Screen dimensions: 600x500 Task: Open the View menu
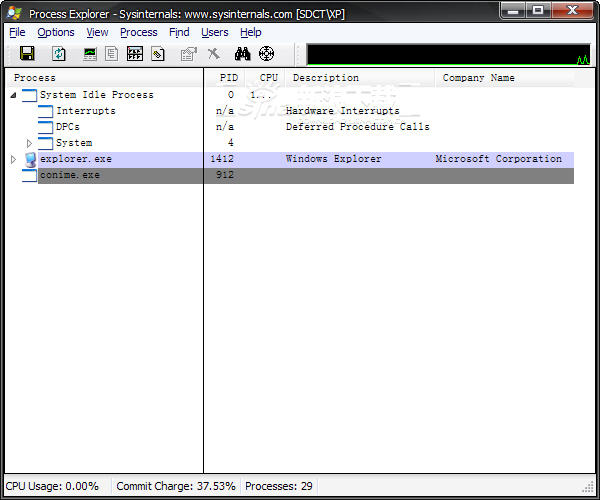point(97,33)
